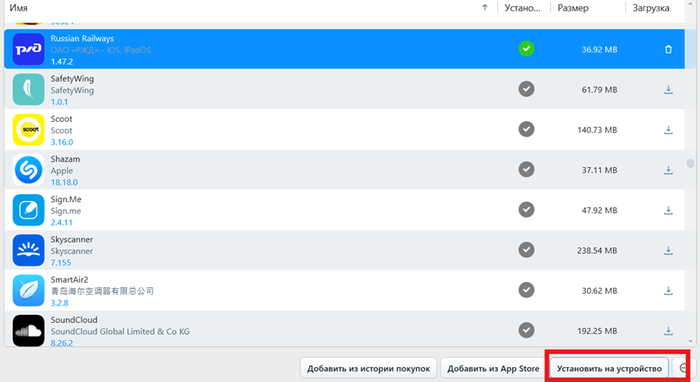Click version number 2.4.11
Screen dimensions: 700x382
point(61,222)
